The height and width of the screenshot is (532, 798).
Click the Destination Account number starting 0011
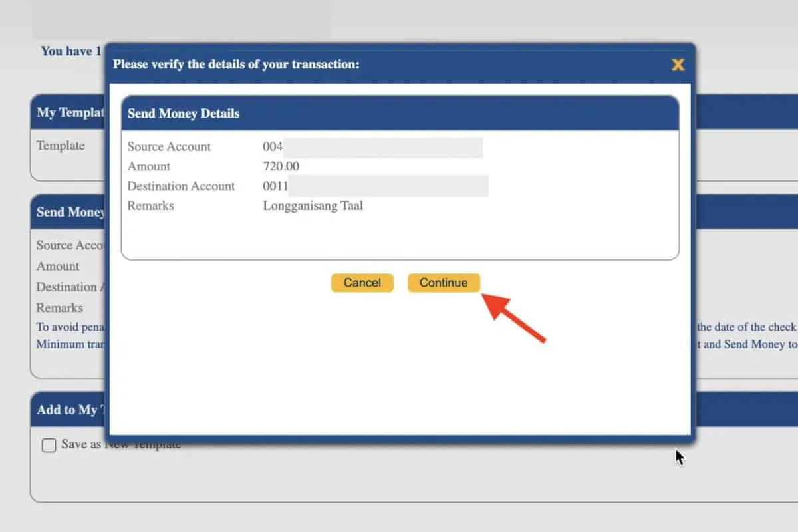(275, 186)
